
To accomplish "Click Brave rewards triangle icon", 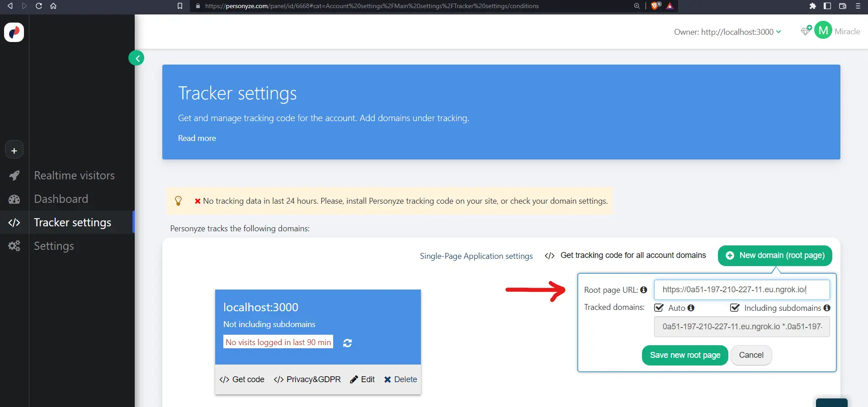I will (670, 6).
